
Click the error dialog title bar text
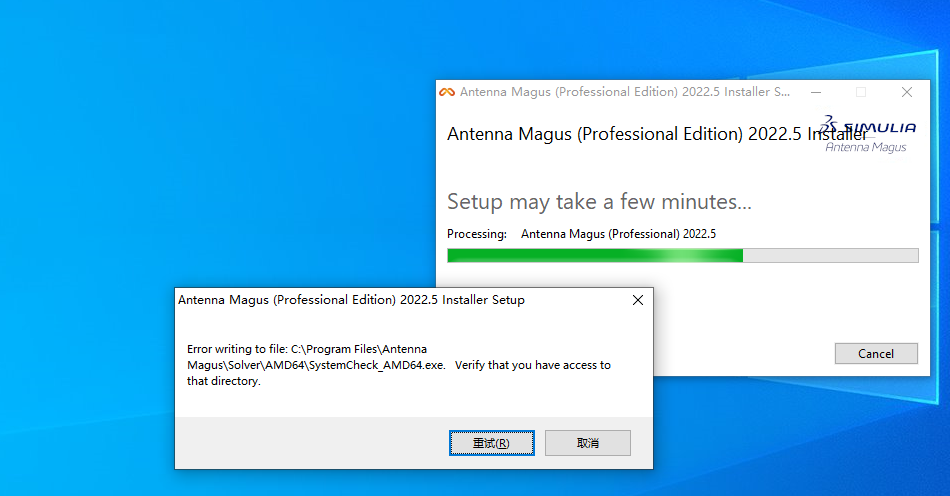pyautogui.click(x=351, y=300)
